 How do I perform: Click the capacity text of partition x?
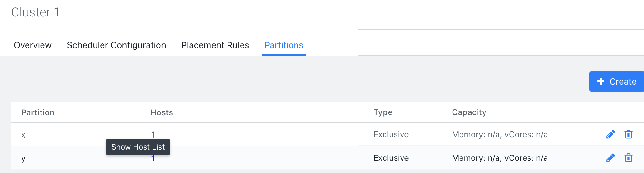(500, 135)
